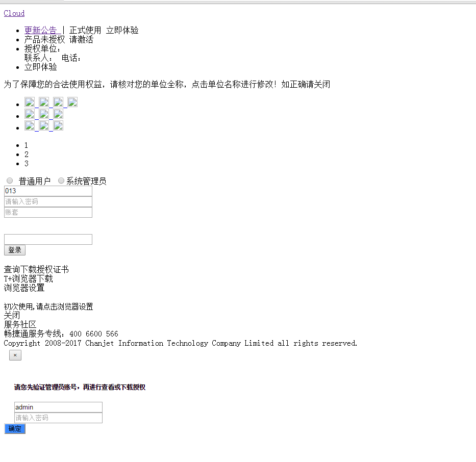Focus password field below admin

coord(58,418)
